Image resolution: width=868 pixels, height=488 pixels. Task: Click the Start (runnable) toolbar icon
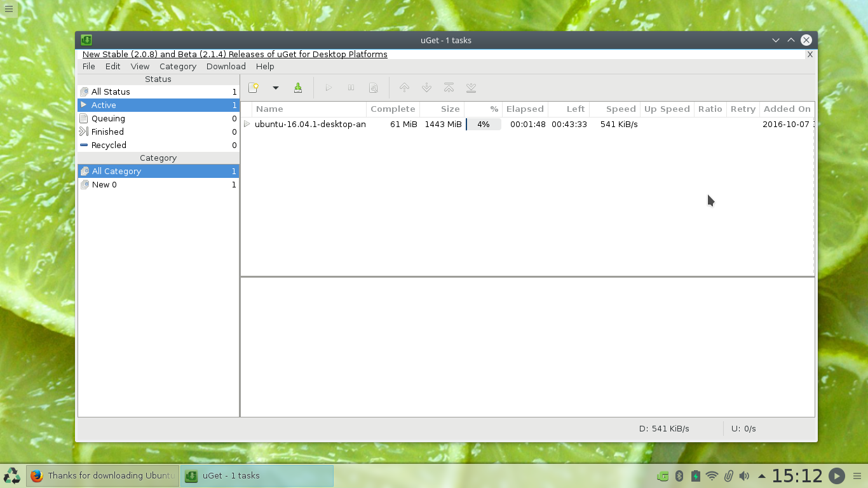329,88
